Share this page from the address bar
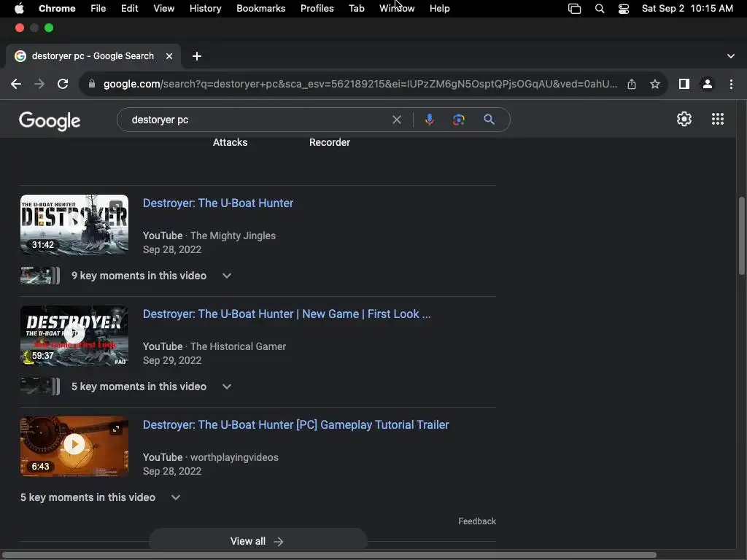The image size is (747, 560). 632,85
